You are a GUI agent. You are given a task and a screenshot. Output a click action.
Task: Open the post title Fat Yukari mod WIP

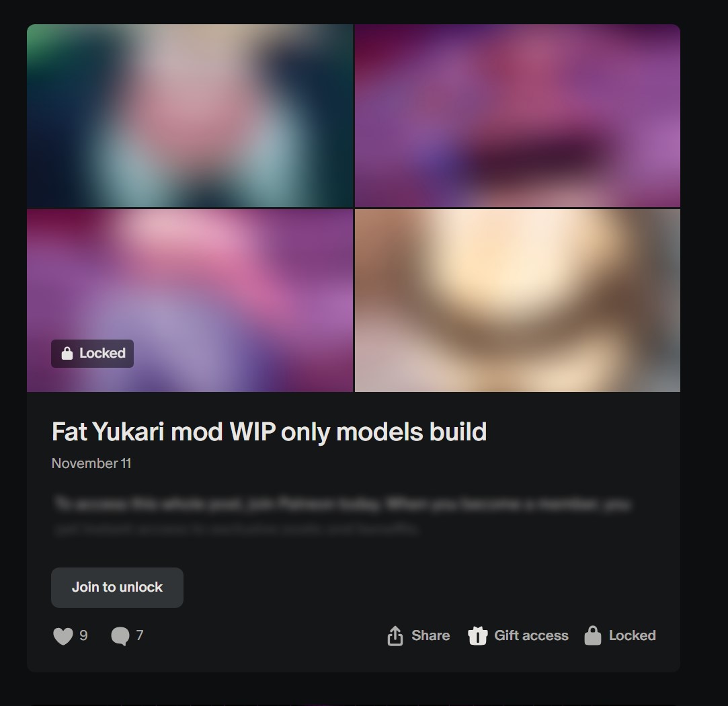tap(269, 432)
